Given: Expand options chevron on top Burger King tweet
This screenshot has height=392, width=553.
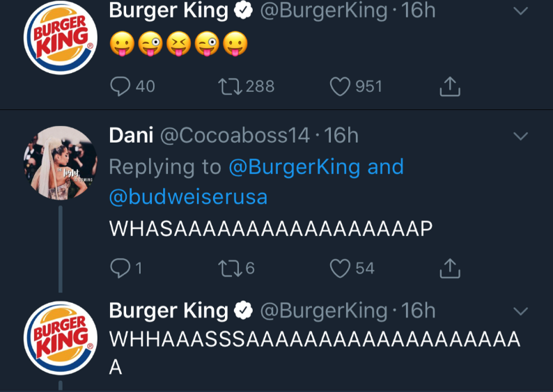Looking at the screenshot, I should [x=520, y=11].
